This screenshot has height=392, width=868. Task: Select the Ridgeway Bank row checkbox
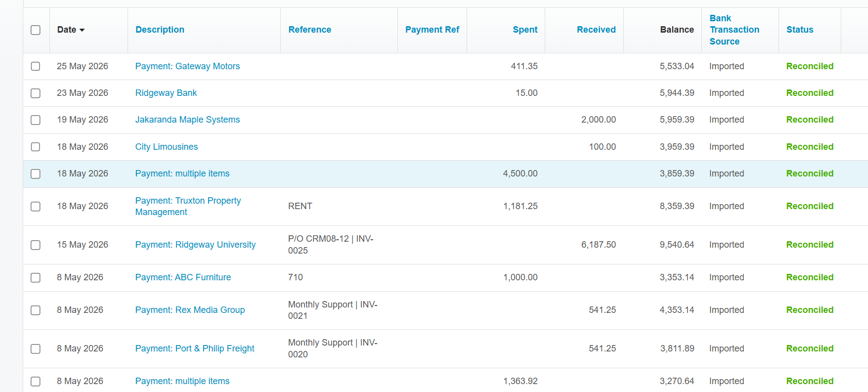(36, 93)
